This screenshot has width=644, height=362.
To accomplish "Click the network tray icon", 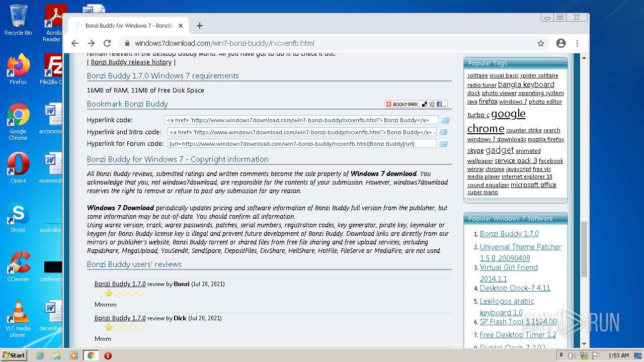I will (x=584, y=355).
